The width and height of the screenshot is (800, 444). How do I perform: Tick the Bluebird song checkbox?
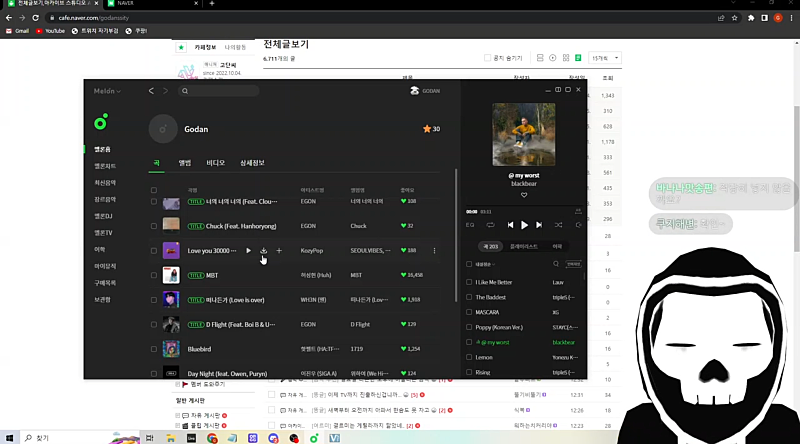(153, 350)
